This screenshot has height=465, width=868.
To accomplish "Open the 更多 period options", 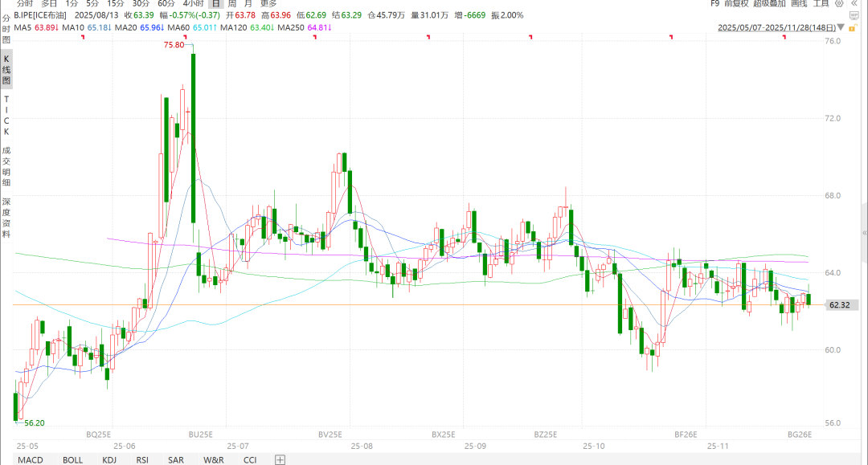I will [x=268, y=3].
